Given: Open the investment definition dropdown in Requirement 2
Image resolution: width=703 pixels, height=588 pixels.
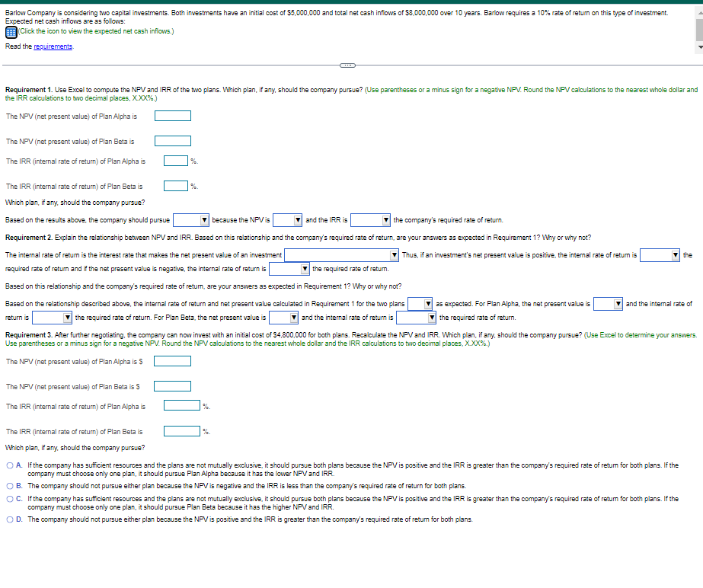Looking at the screenshot, I should [342, 254].
